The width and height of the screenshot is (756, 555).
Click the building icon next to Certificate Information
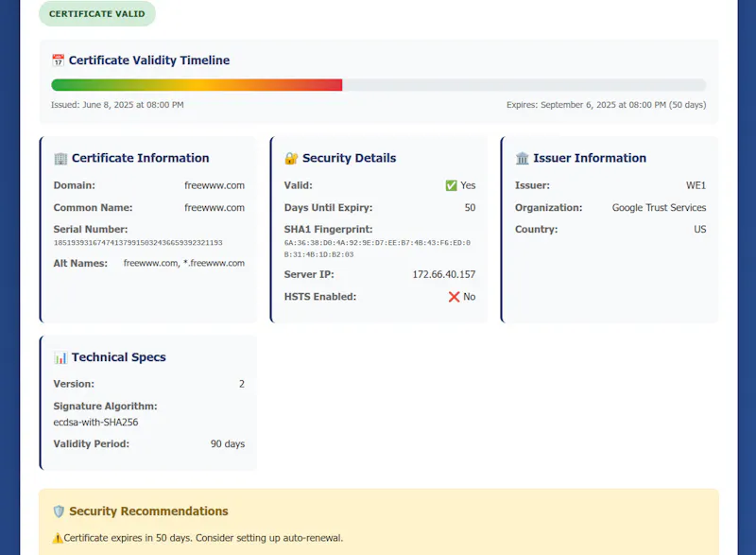click(x=60, y=158)
